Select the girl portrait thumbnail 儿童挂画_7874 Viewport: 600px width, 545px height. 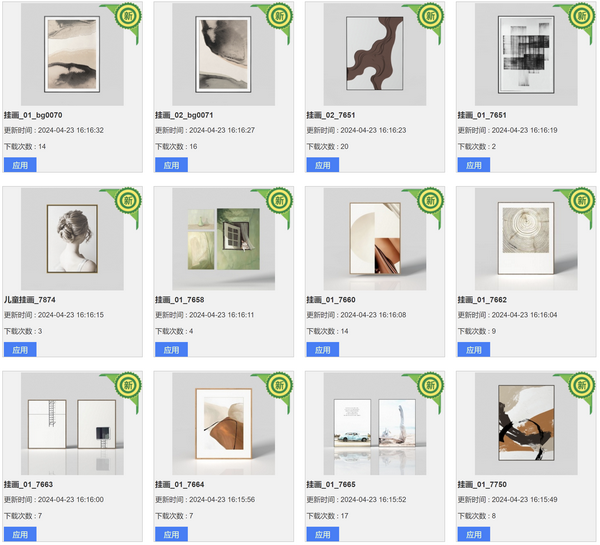pos(72,239)
